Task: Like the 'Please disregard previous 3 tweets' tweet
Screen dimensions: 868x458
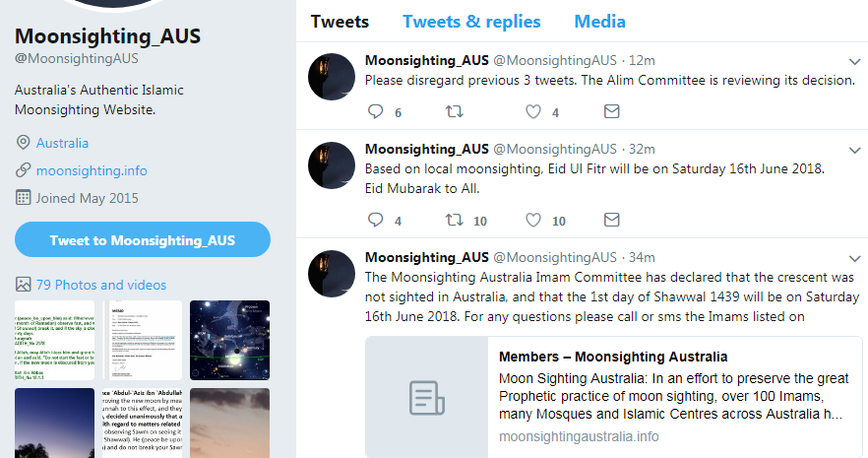Action: click(533, 112)
